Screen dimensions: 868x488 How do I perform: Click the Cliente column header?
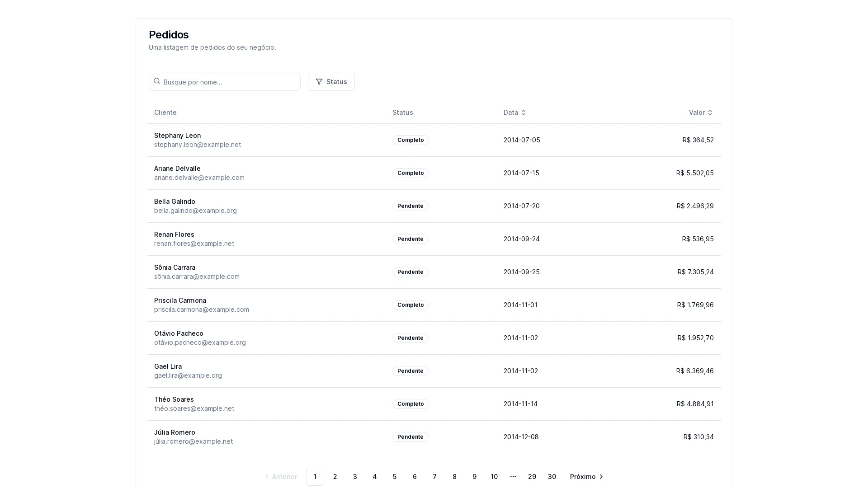(x=165, y=113)
